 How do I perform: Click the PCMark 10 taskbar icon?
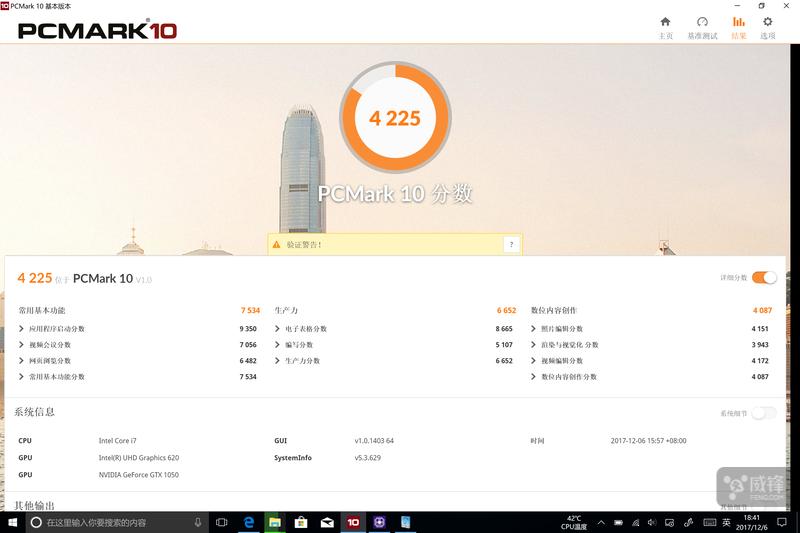click(353, 522)
